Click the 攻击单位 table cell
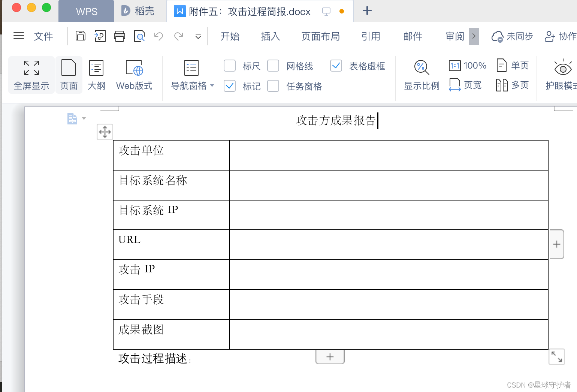This screenshot has height=392, width=577. click(x=171, y=155)
